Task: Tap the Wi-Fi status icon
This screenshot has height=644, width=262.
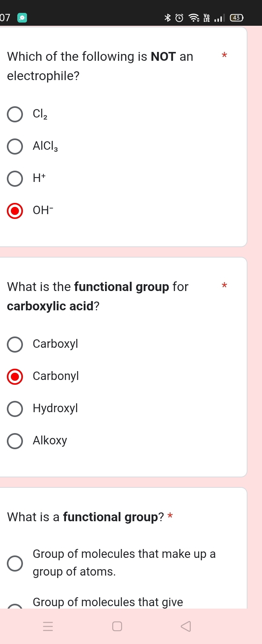Action: click(x=194, y=18)
